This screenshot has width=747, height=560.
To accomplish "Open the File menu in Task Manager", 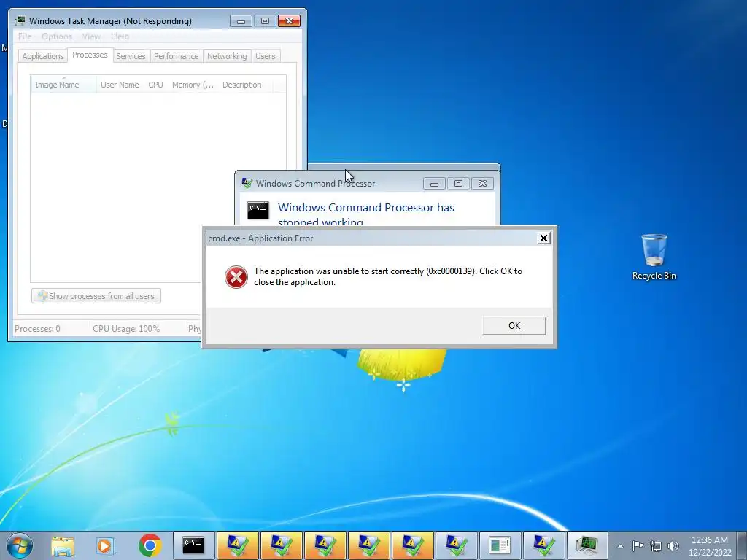I will [25, 36].
